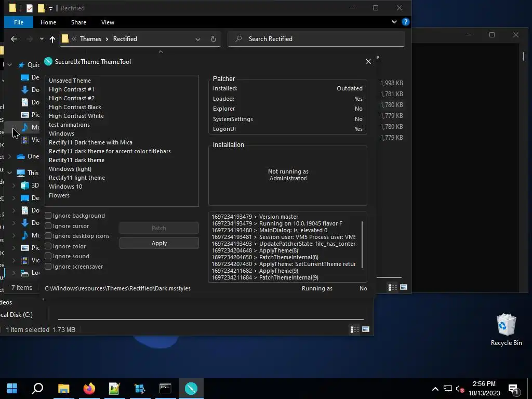Expand OneDrive tree node
Screen dimensions: 532x399
pyautogui.click(x=9, y=156)
